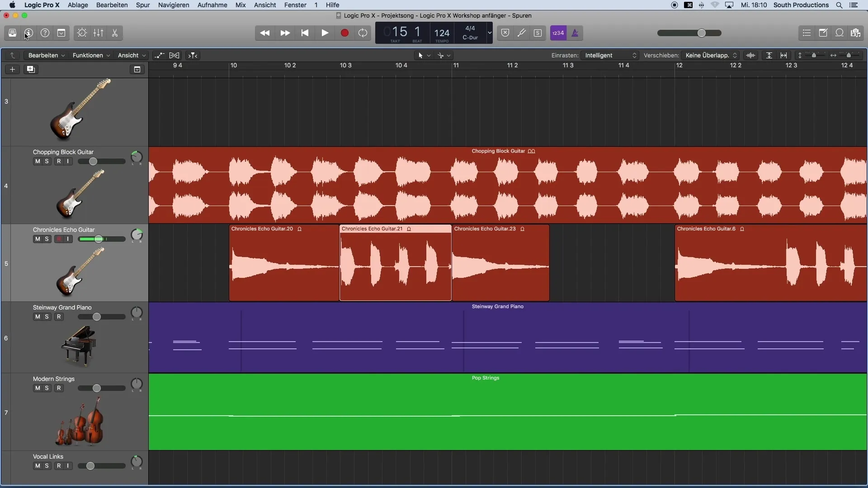This screenshot has height=488, width=868.
Task: Click the Record button to arm recording
Action: [344, 33]
